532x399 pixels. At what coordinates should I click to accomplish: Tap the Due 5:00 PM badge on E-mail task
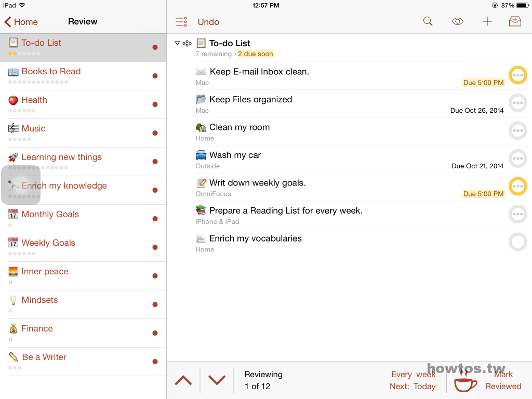[x=483, y=83]
